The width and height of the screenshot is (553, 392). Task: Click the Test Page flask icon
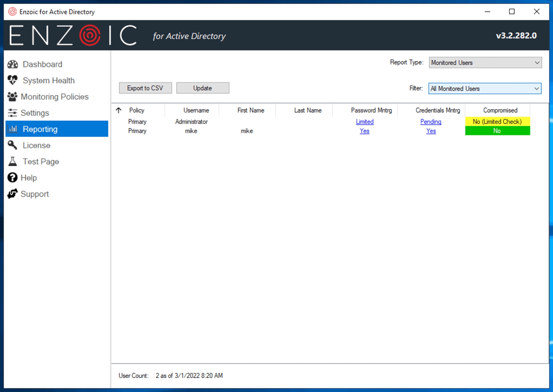coord(12,162)
